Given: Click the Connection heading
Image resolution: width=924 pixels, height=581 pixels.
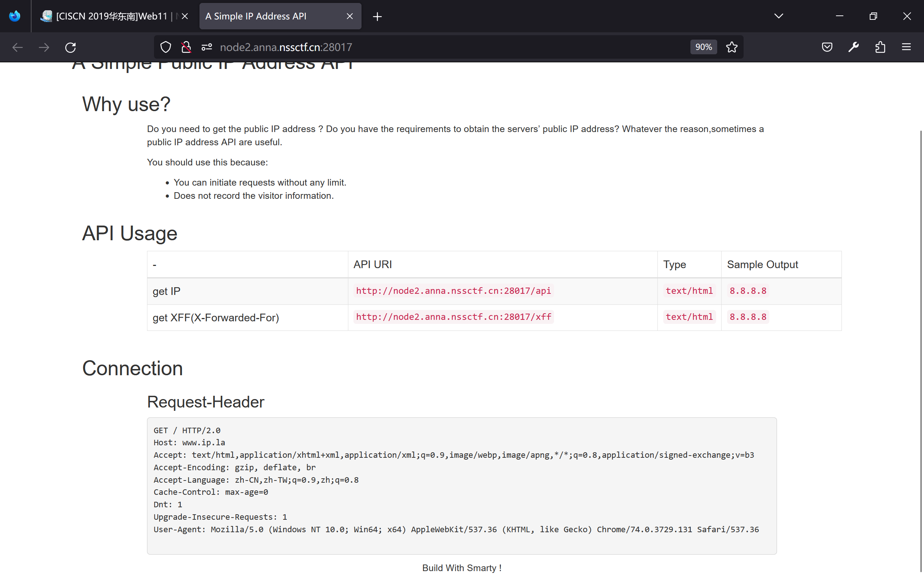Looking at the screenshot, I should click(132, 368).
